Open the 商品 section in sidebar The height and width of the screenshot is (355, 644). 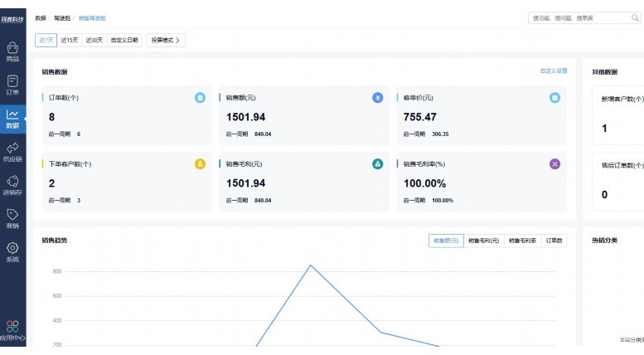click(x=12, y=51)
